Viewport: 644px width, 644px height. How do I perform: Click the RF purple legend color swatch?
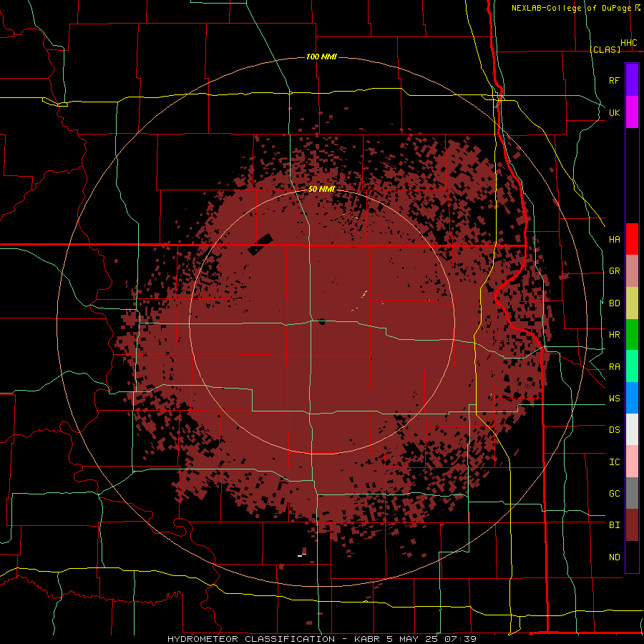pos(632,80)
